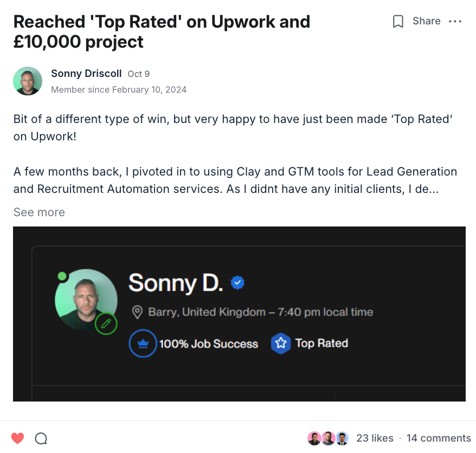View the 23 likes list

[375, 438]
